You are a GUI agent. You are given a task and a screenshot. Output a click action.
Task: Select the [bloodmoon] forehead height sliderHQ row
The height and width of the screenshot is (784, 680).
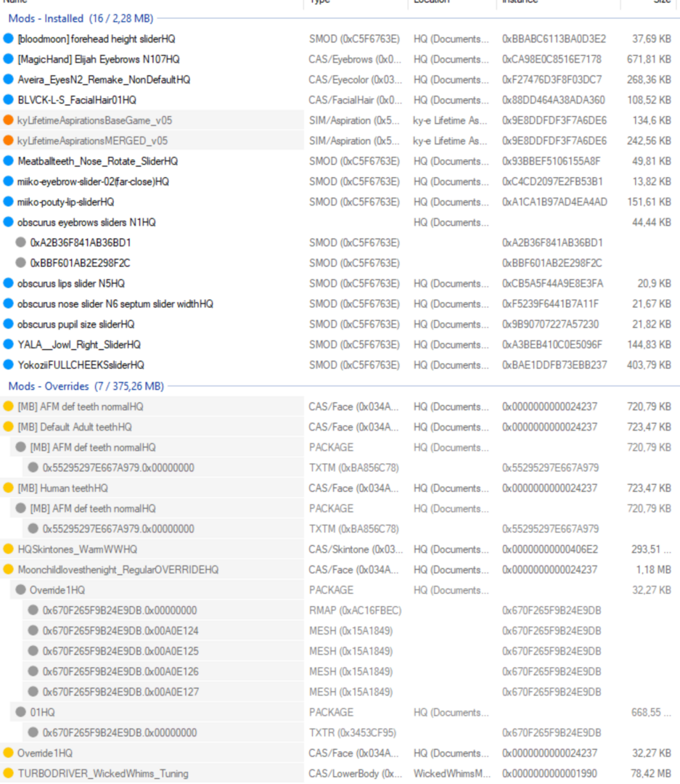[97, 39]
